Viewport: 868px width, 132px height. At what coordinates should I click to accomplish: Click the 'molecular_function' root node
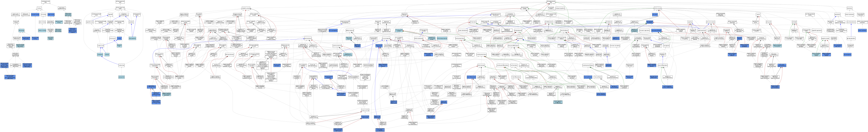click(x=45, y=2)
